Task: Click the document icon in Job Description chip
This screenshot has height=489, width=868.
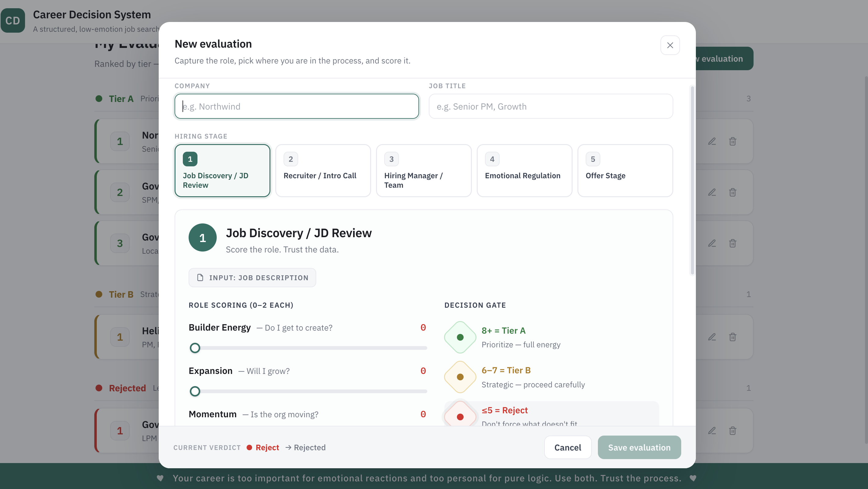Action: tap(200, 278)
